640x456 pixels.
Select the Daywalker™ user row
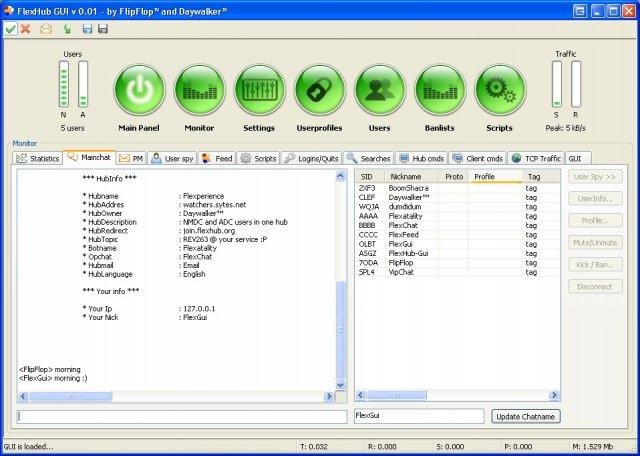[457, 198]
